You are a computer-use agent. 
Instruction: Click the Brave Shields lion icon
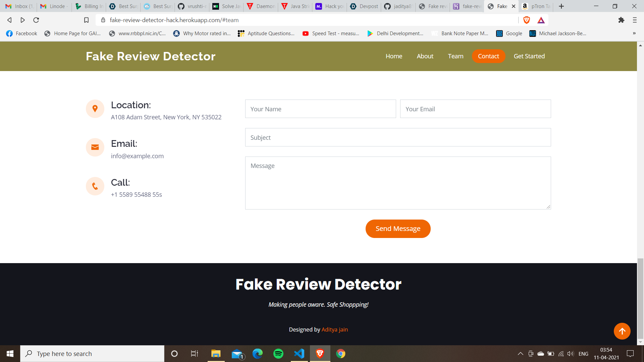[x=527, y=20]
